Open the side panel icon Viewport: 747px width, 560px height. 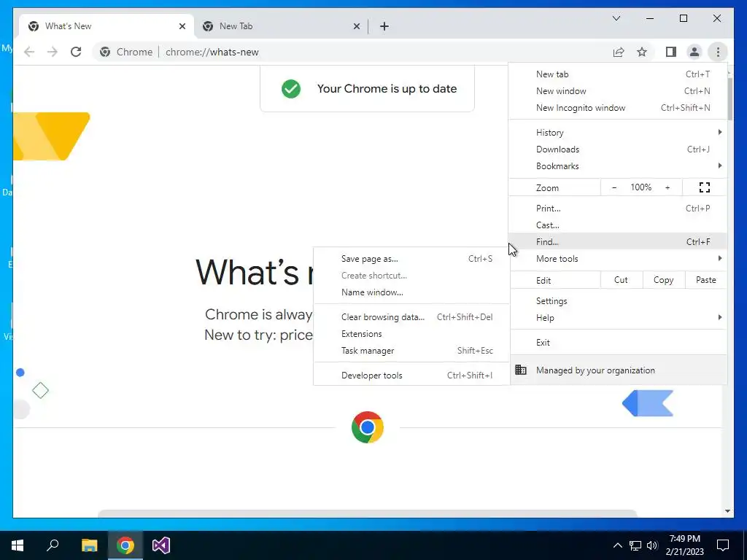tap(671, 52)
